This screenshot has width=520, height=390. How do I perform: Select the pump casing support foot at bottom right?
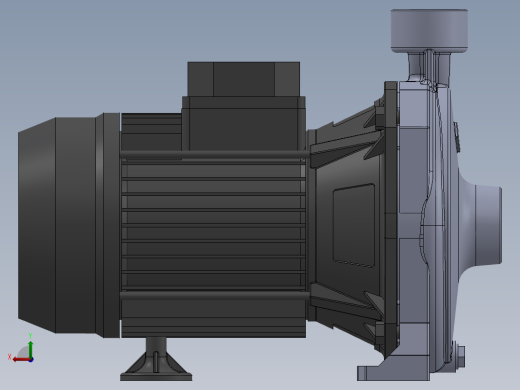tap(393, 368)
